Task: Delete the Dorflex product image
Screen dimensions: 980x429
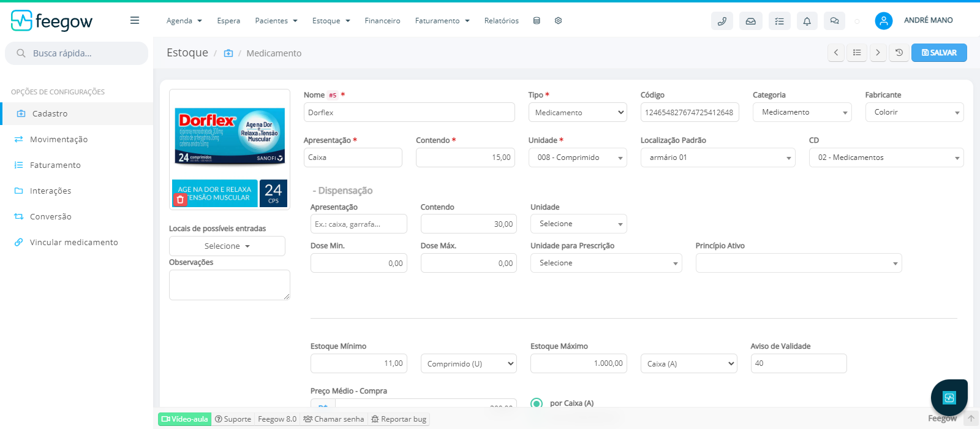Action: (x=180, y=200)
